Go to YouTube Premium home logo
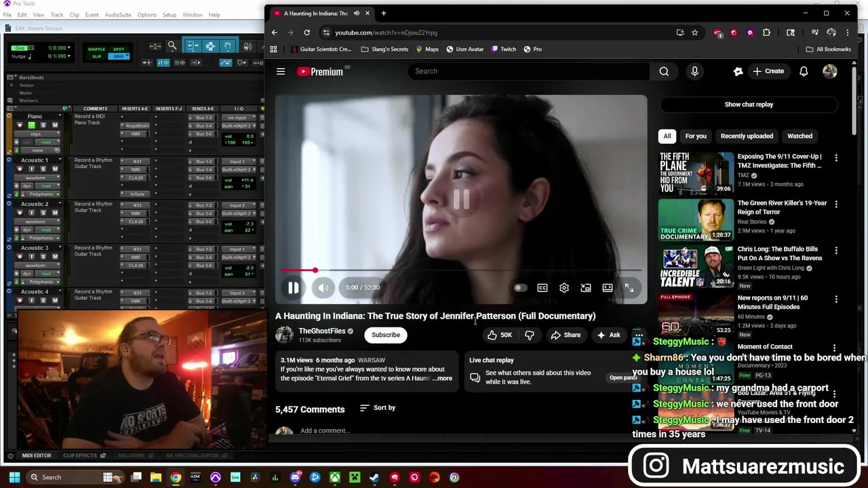 320,71
